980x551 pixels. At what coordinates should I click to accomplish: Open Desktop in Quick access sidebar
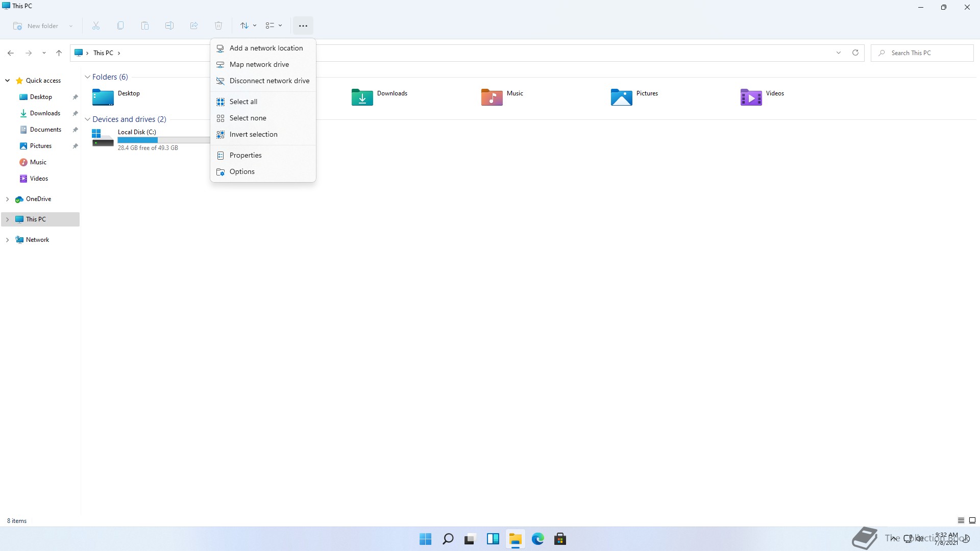(x=41, y=97)
